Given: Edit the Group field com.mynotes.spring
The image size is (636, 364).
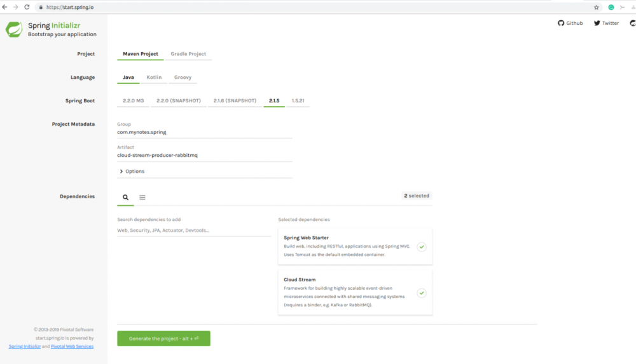Looking at the screenshot, I should click(x=204, y=132).
